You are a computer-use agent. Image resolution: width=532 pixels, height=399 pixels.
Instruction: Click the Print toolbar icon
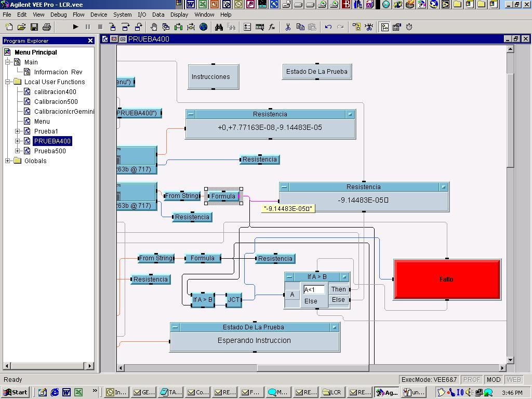[x=47, y=27]
